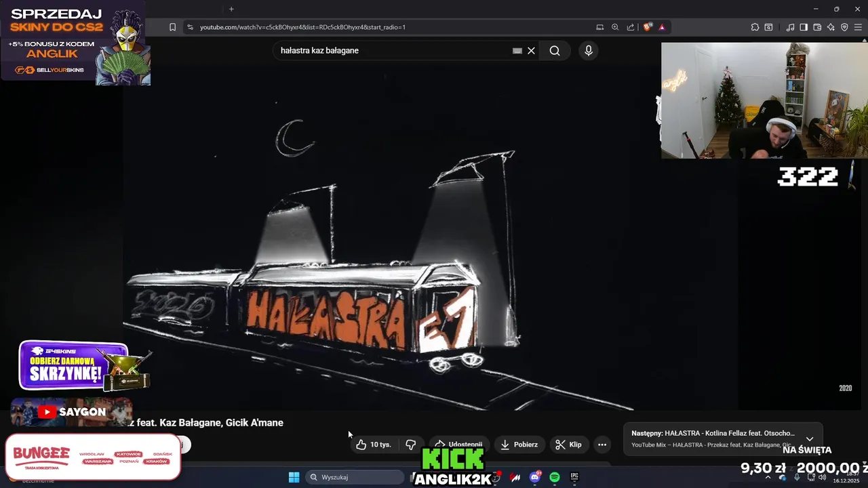
Task: Open the browser hamburger main menu
Action: click(x=858, y=27)
